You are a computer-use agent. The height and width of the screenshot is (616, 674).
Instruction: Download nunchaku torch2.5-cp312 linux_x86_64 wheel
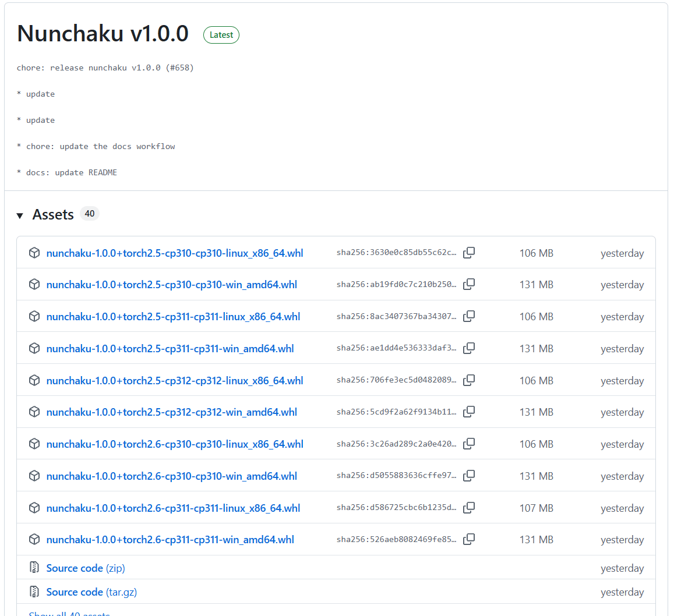pyautogui.click(x=175, y=381)
